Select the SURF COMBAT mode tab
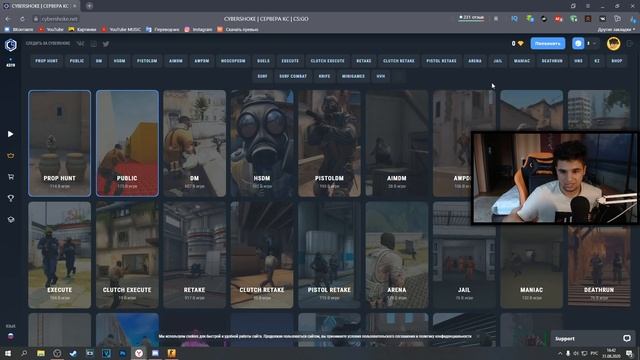 click(x=293, y=76)
